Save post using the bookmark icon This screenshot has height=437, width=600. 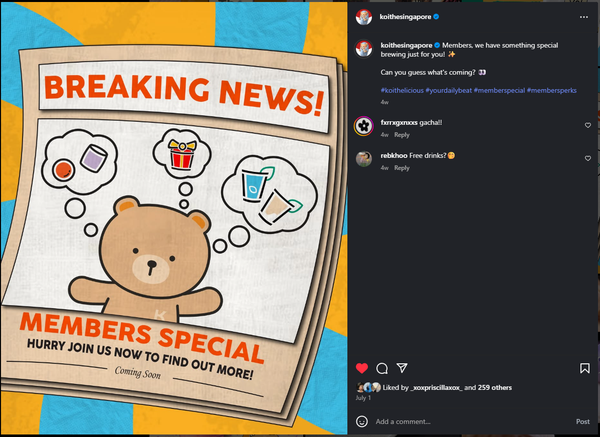pyautogui.click(x=584, y=368)
